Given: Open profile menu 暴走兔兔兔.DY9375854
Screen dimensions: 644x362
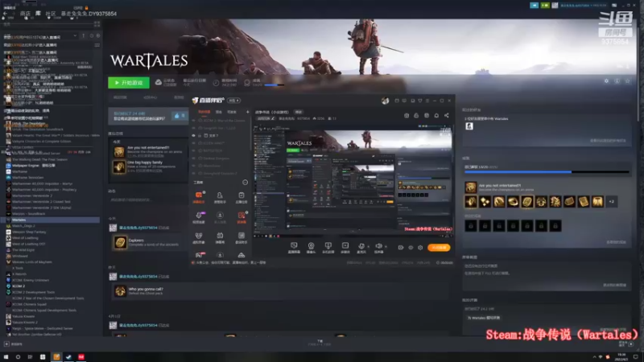Looking at the screenshot, I should 89,14.
